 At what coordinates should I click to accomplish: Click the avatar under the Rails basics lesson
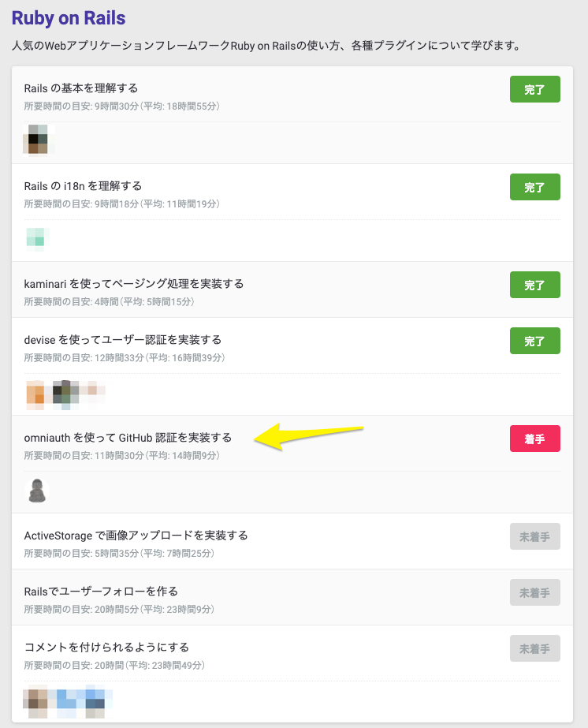point(35,140)
